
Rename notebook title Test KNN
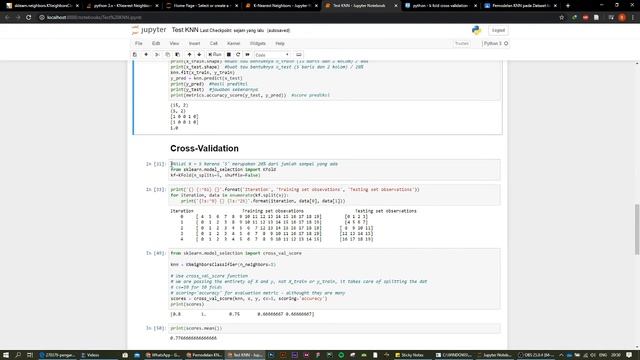(x=185, y=30)
